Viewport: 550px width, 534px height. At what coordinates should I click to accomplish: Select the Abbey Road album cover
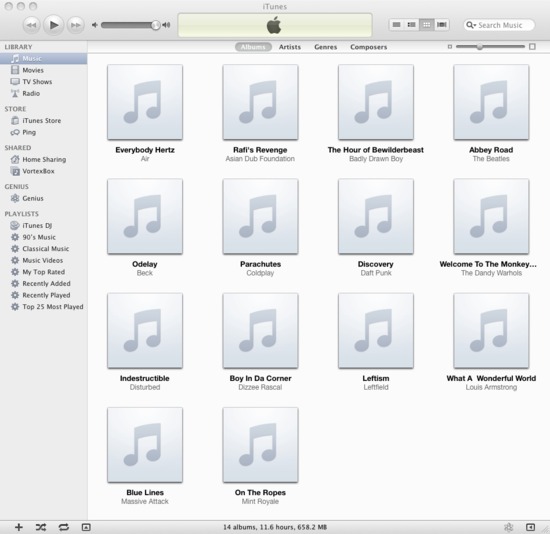(x=491, y=102)
